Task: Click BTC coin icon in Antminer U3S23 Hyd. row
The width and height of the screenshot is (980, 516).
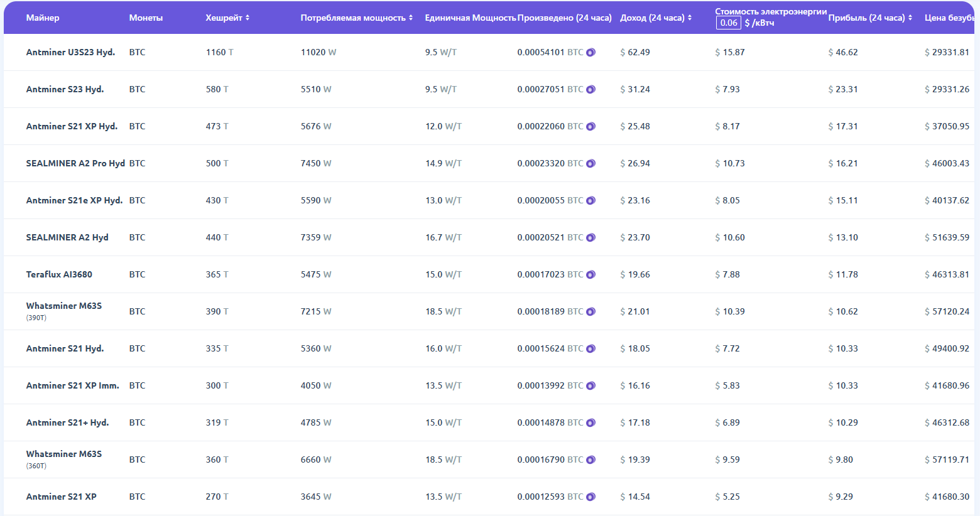Action: click(591, 53)
